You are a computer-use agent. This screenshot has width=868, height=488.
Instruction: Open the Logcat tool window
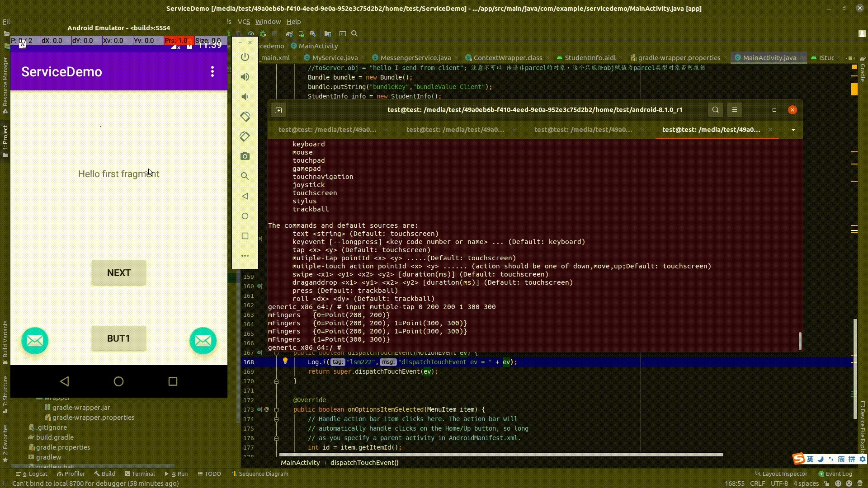[35, 474]
